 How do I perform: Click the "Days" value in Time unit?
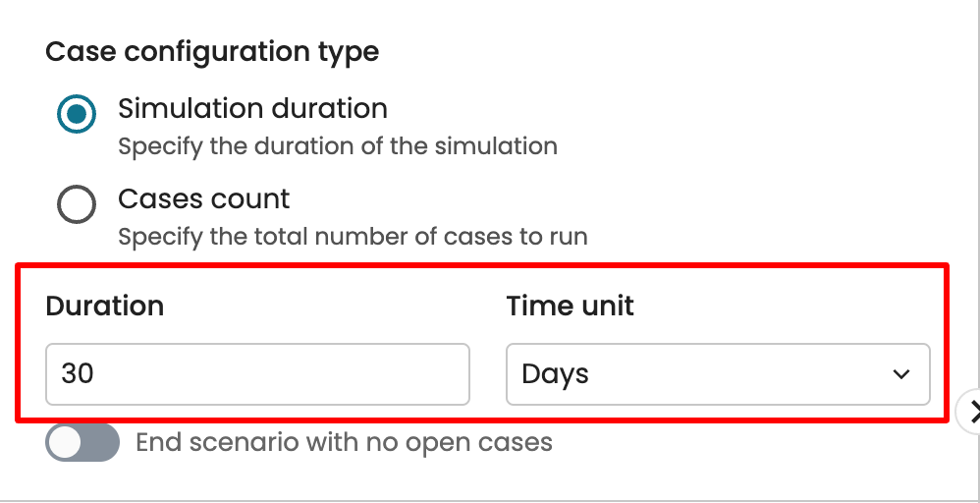pos(555,374)
